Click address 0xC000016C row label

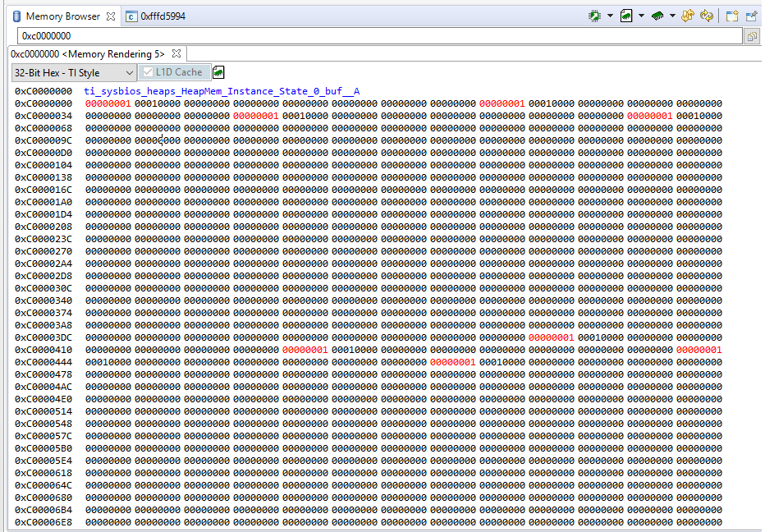(x=44, y=190)
